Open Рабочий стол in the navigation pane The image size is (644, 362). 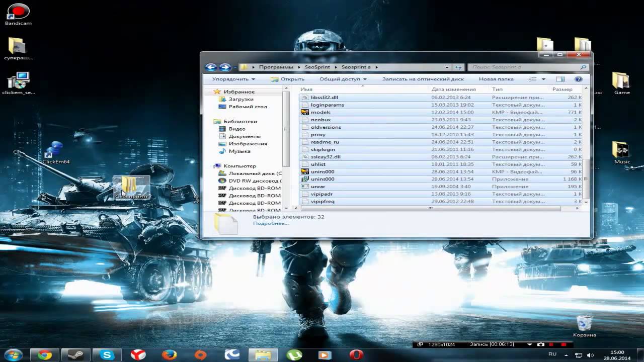tap(248, 107)
